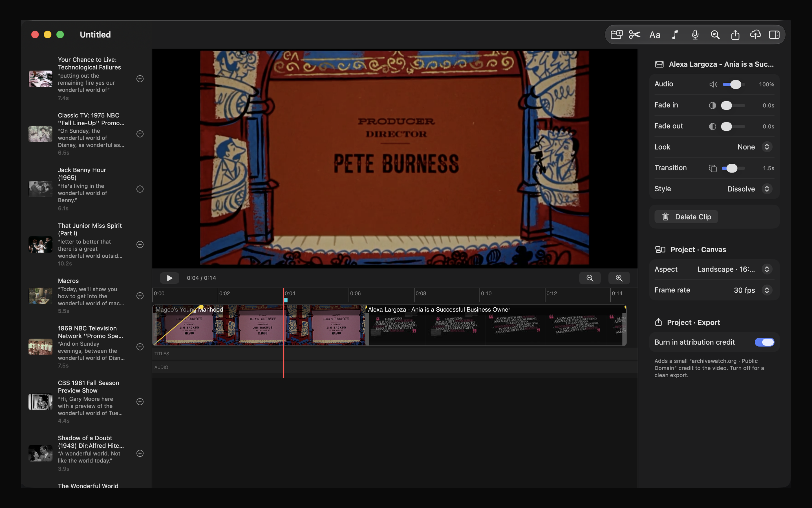
Task: Toggle the sidebar inspector panel icon
Action: point(774,35)
